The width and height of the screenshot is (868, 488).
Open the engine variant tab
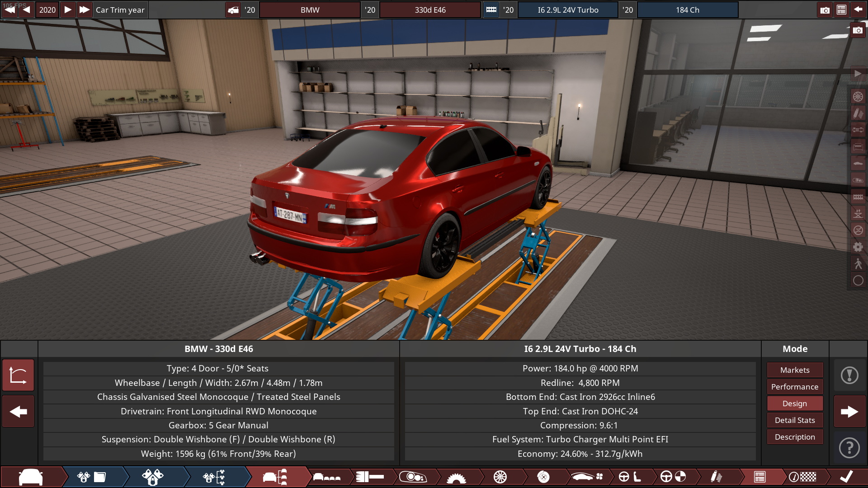click(x=153, y=477)
